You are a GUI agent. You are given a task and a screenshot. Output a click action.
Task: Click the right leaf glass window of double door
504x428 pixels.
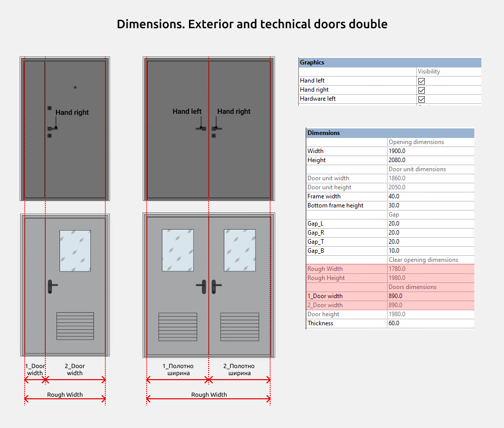[240, 250]
